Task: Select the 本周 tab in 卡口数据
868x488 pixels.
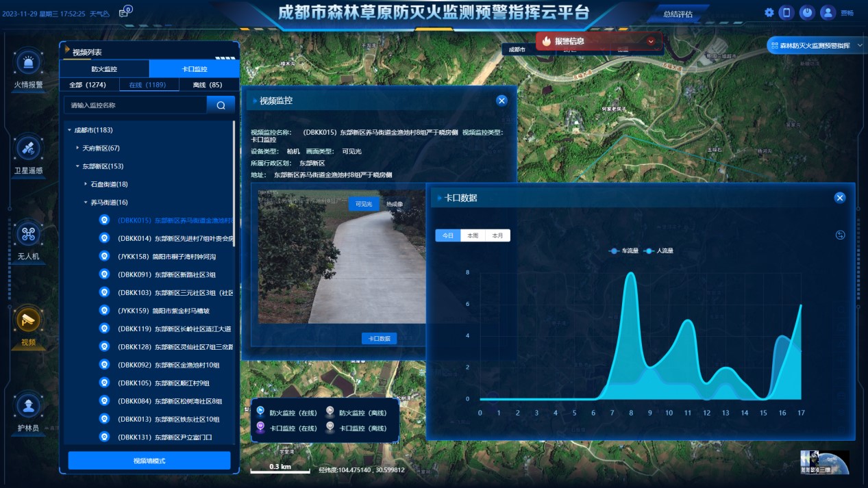Action: [x=473, y=235]
